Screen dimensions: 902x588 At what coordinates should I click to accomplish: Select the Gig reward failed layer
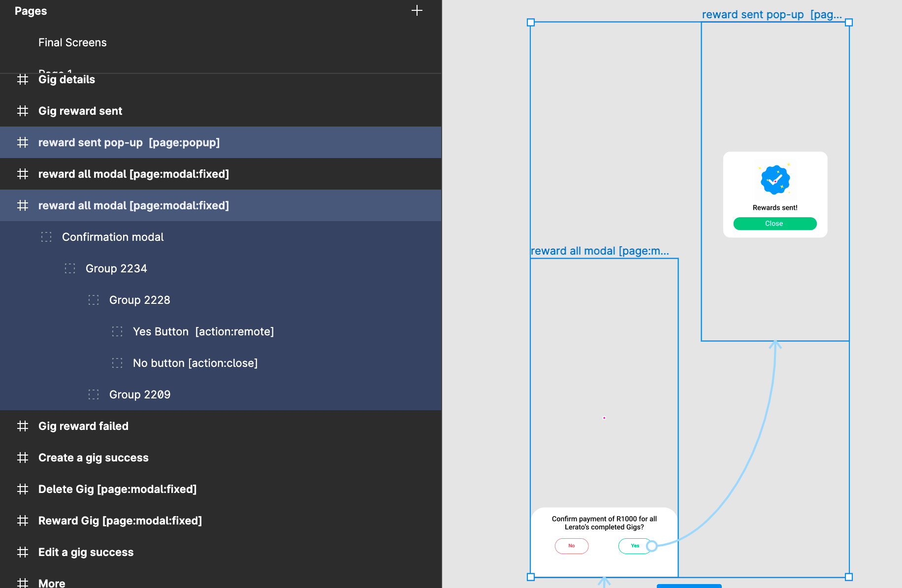221,426
